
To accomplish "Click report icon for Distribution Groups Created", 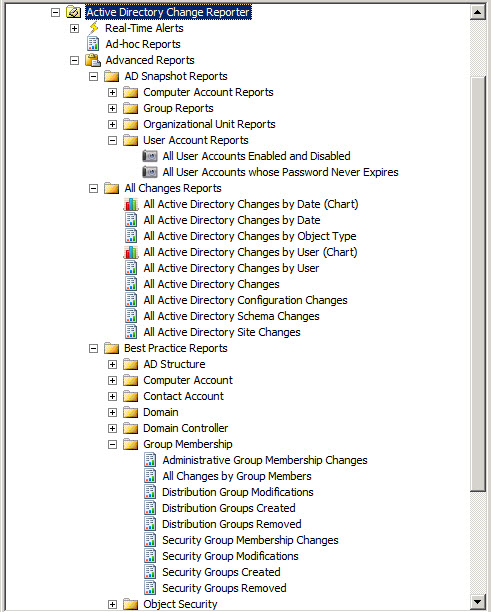I will click(x=150, y=508).
